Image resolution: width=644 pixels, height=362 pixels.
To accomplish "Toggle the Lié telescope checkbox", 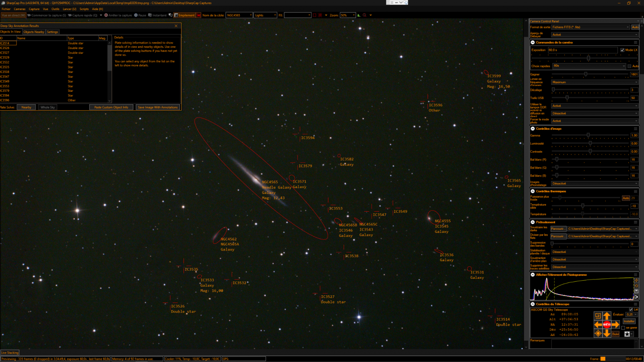I will [631, 309].
